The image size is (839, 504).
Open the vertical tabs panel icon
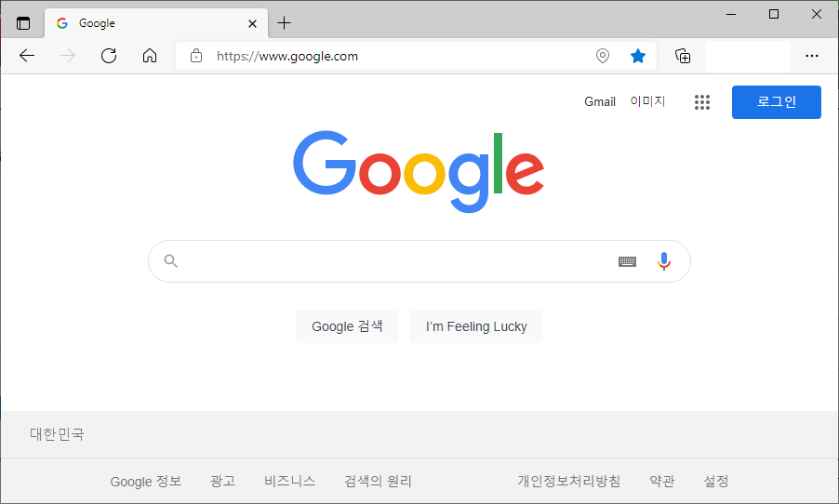click(x=23, y=23)
